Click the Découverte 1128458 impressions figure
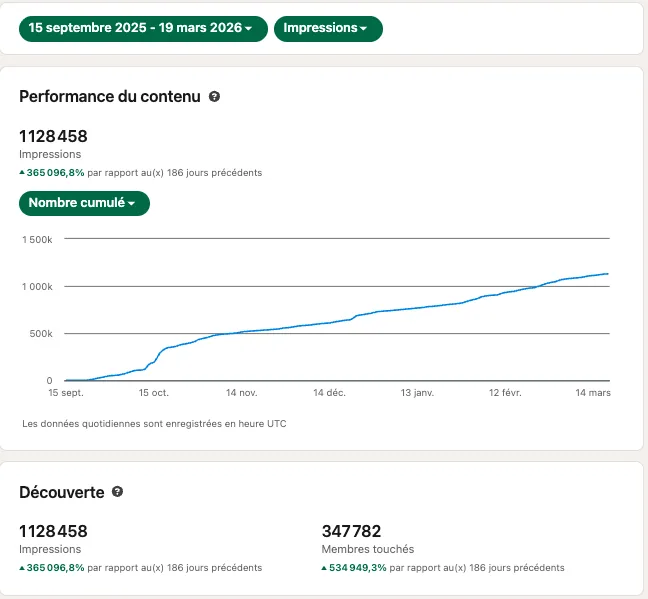The height and width of the screenshot is (599, 648). (x=53, y=531)
